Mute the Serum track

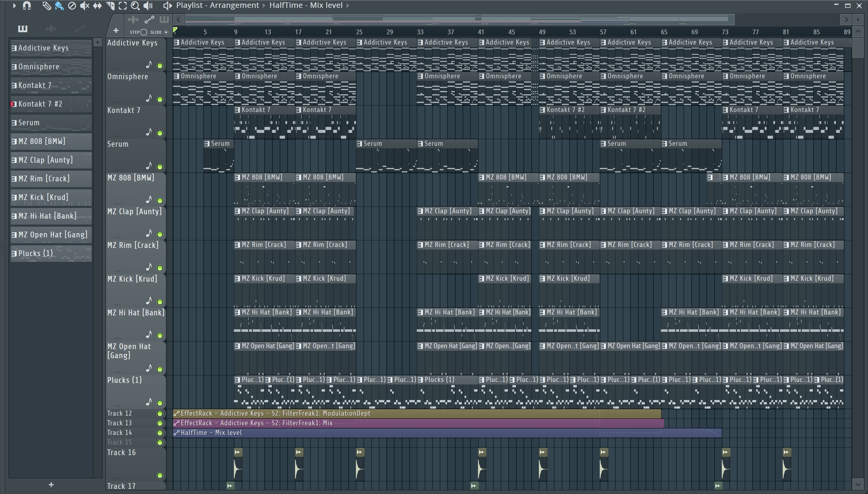coord(160,167)
